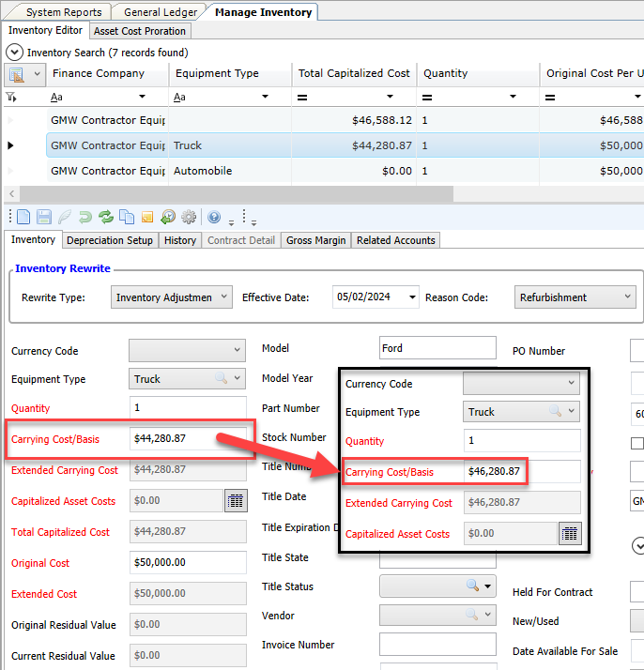
Task: Click the scroll-left arrow of grid scrollbar
Action: [12, 193]
